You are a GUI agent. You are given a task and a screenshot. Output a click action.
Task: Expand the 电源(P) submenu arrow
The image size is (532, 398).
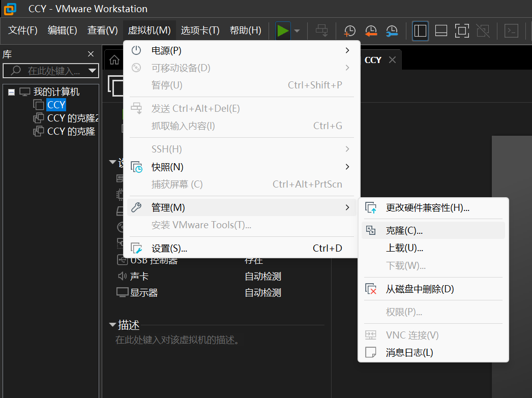[x=347, y=50]
